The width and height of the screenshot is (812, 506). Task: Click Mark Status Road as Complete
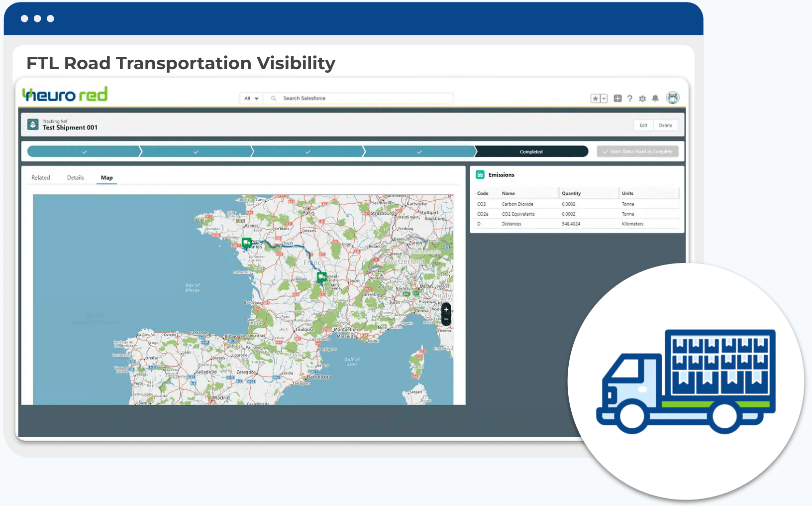[637, 151]
